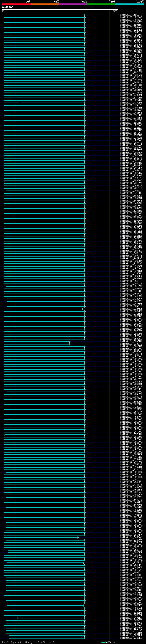Select label UniRef100_B6ABK0
This screenshot has width=146, height=644.
pos(131,605)
